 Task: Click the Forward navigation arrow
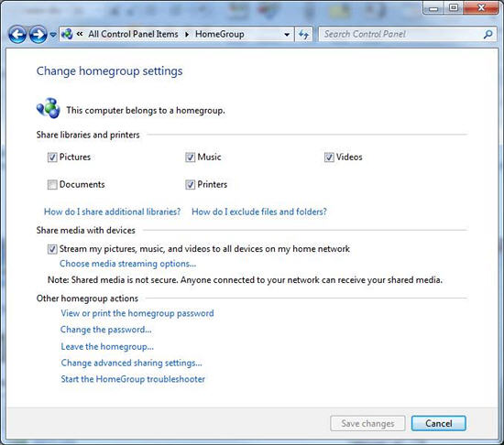tap(38, 35)
